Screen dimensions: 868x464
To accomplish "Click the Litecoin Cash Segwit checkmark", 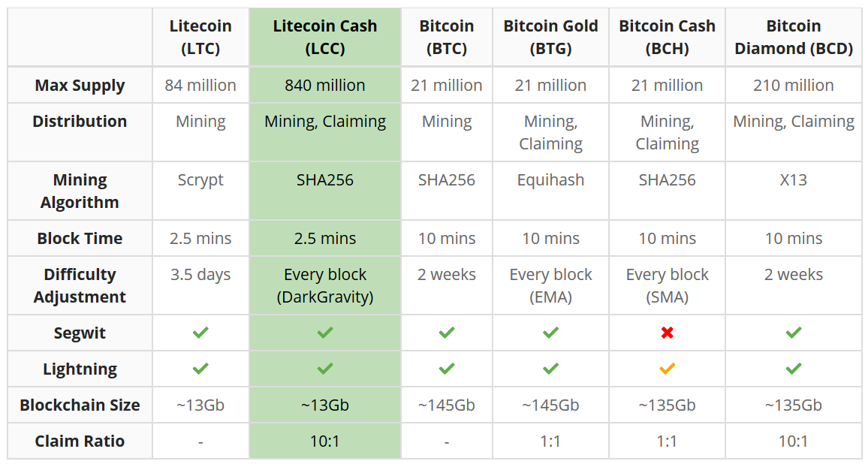I will tap(325, 333).
